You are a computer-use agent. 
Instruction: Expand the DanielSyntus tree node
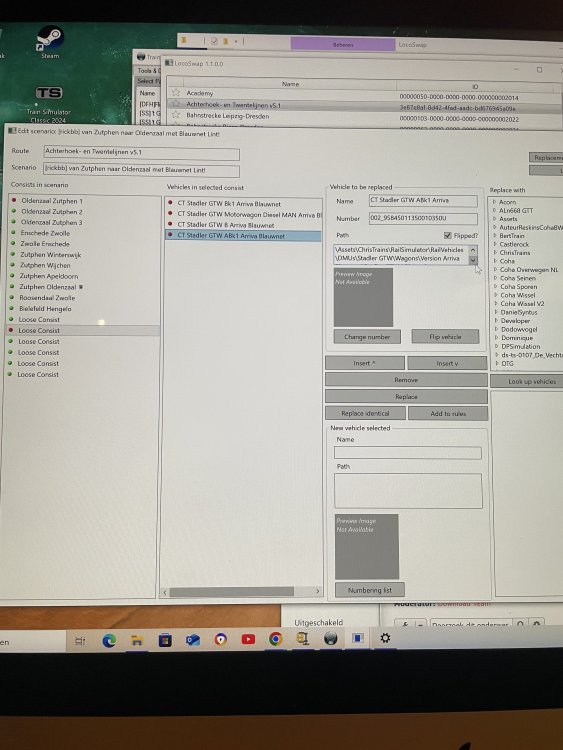tap(496, 312)
